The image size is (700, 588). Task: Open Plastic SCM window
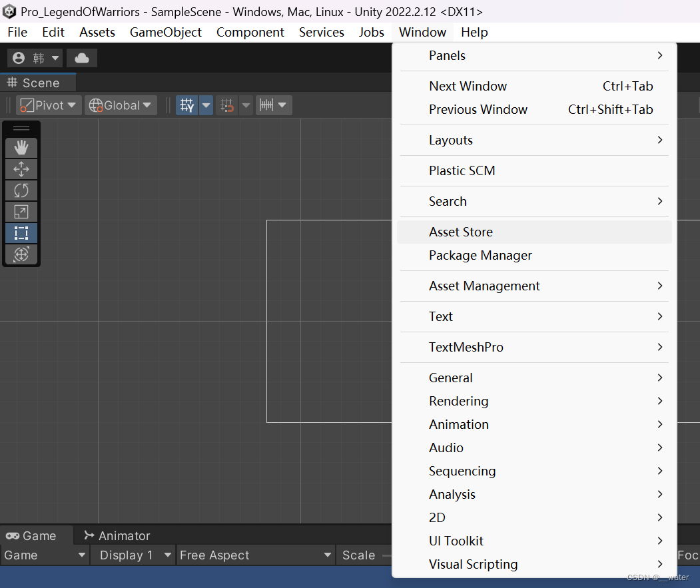[534, 170]
